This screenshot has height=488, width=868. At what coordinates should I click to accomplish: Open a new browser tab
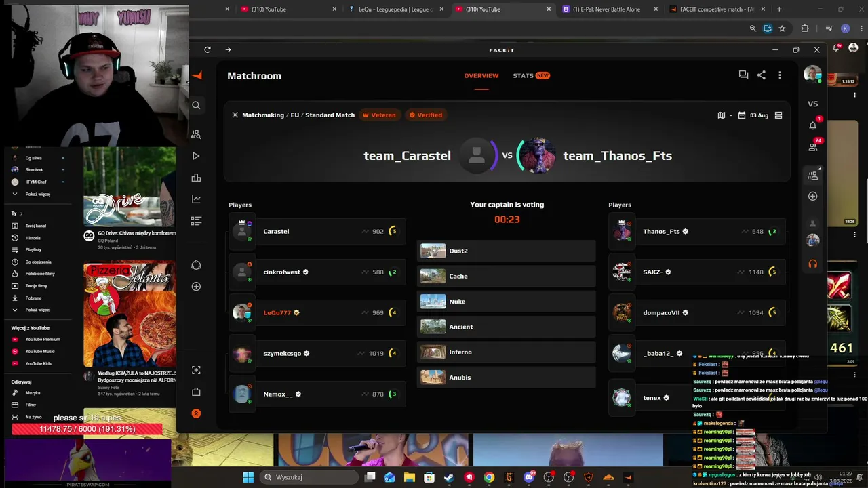click(779, 9)
